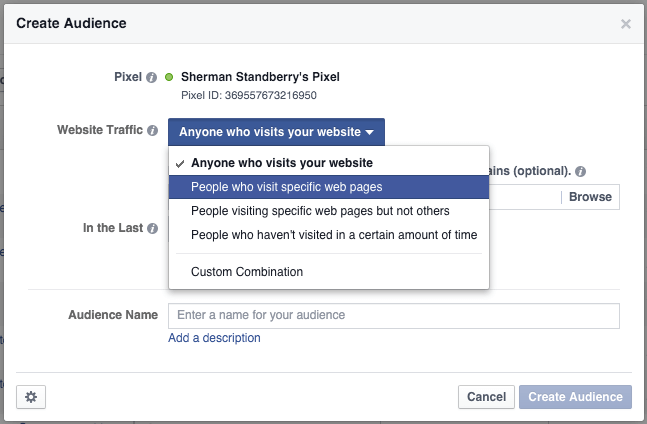Pick People who haven't visited in a while
The image size is (647, 424).
pos(334,235)
